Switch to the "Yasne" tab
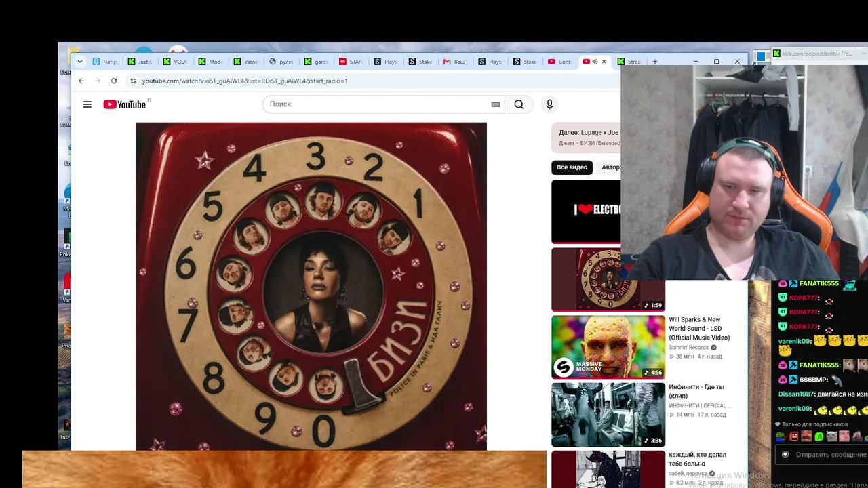The image size is (868, 488). (x=246, y=62)
